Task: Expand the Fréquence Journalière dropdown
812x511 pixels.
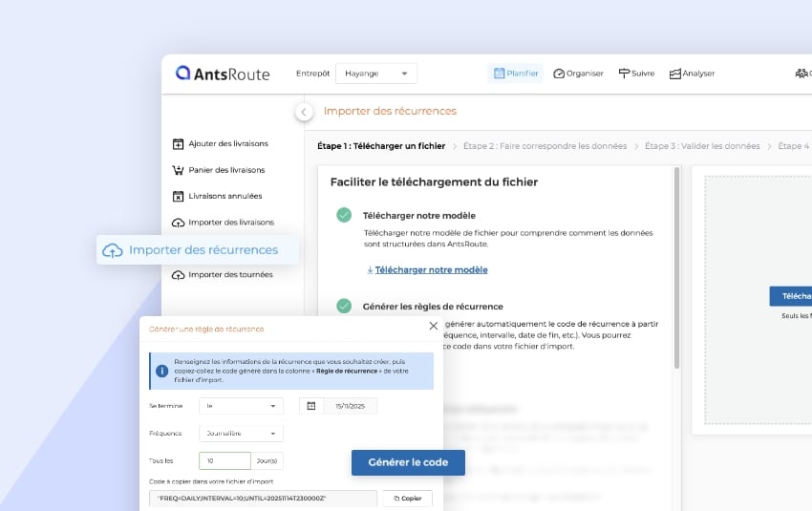Action: pyautogui.click(x=241, y=434)
